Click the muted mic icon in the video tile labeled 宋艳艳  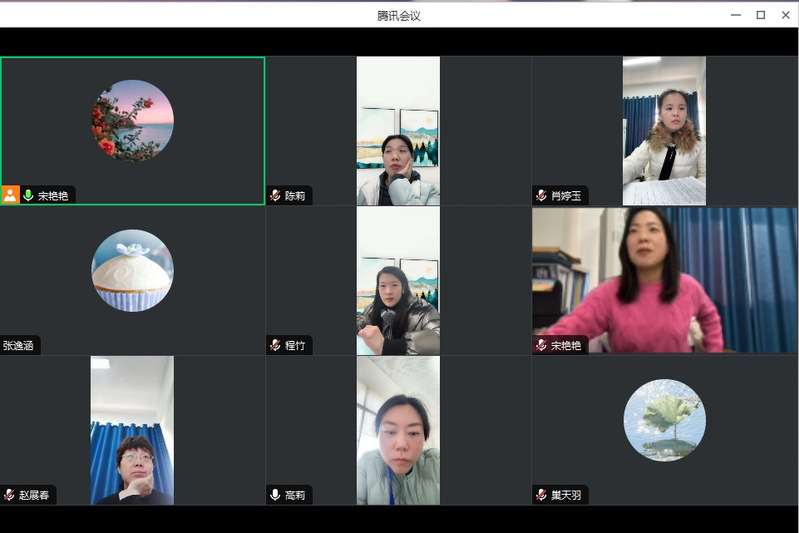(x=541, y=345)
